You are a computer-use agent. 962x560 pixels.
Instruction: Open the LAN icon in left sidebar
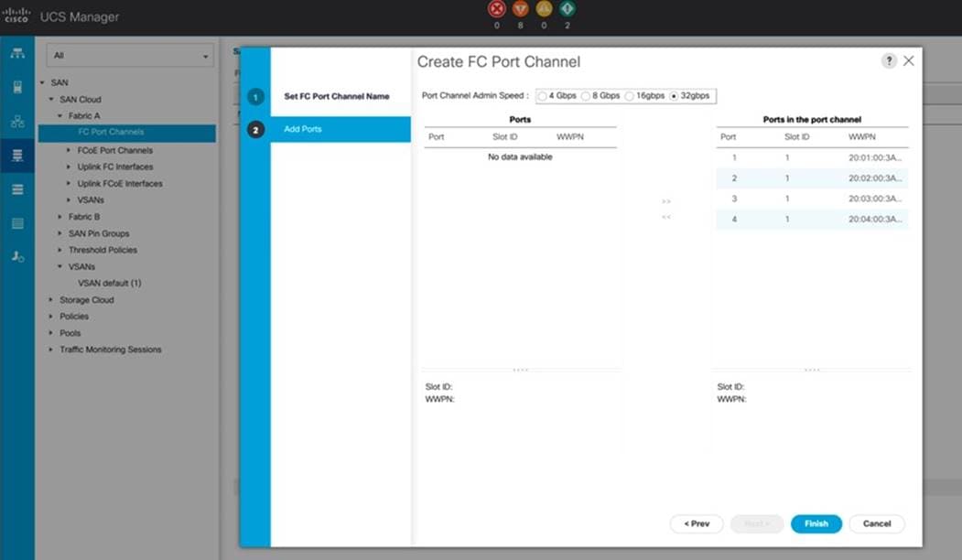pyautogui.click(x=17, y=122)
